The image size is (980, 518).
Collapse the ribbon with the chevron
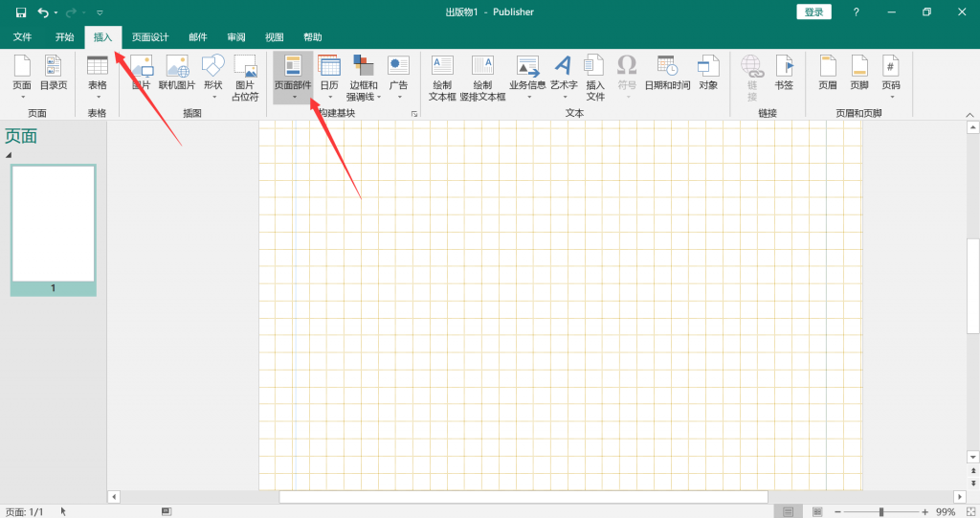pos(969,115)
